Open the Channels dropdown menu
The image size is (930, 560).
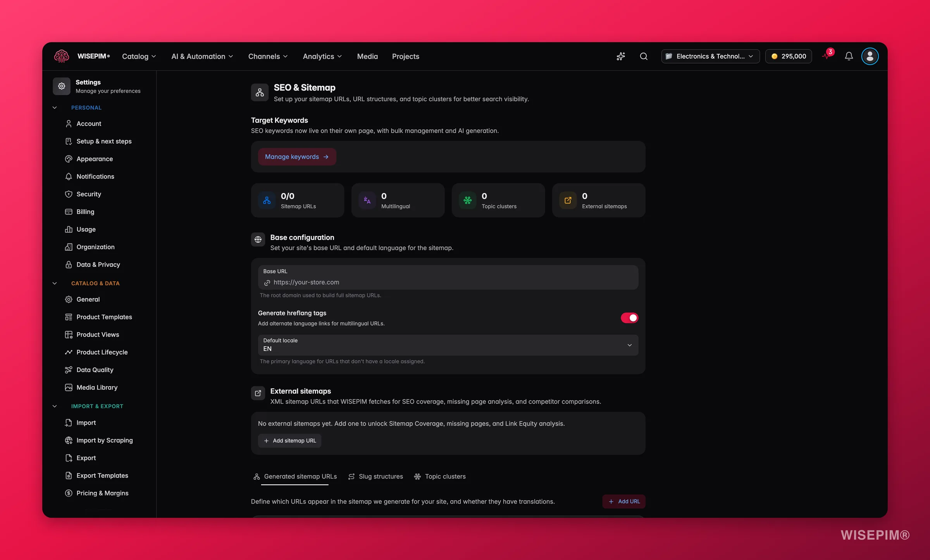point(268,56)
